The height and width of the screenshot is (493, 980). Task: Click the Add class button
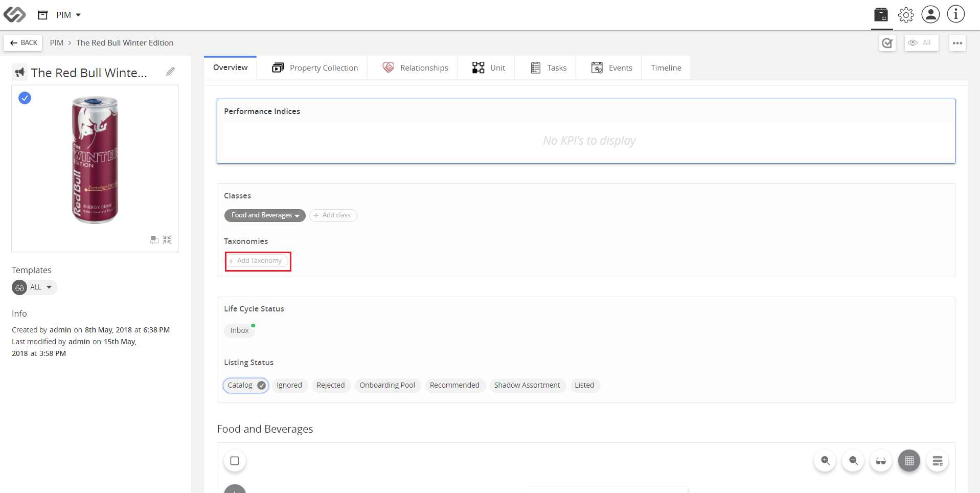[333, 215]
